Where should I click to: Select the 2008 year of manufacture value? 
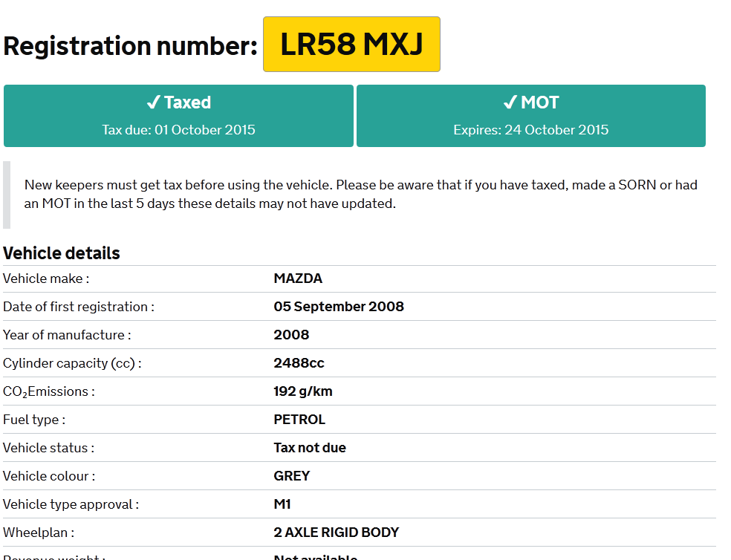(291, 335)
